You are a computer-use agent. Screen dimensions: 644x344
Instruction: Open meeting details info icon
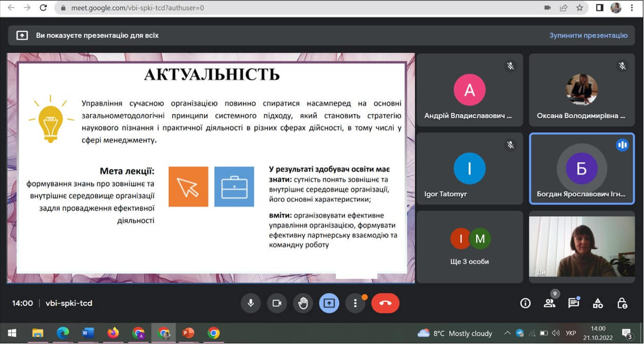click(525, 303)
